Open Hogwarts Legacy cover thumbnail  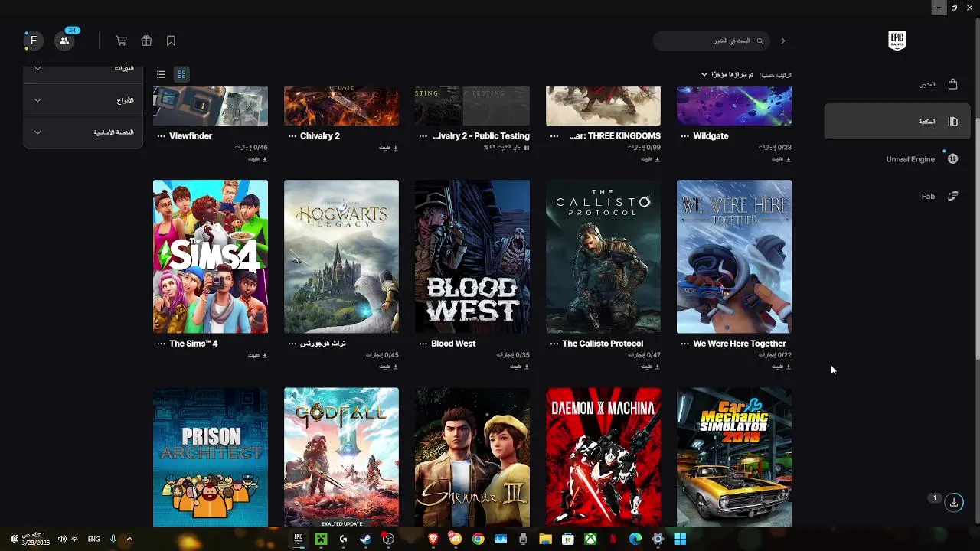(x=341, y=256)
